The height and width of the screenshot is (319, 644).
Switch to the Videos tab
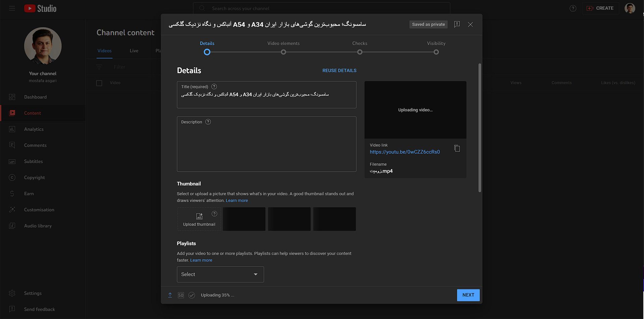[x=104, y=51]
